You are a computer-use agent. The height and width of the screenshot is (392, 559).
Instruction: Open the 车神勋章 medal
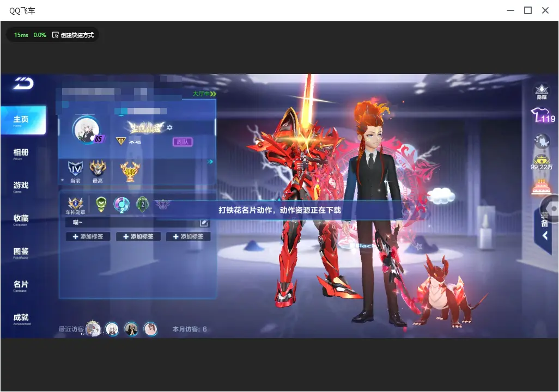[x=75, y=206]
